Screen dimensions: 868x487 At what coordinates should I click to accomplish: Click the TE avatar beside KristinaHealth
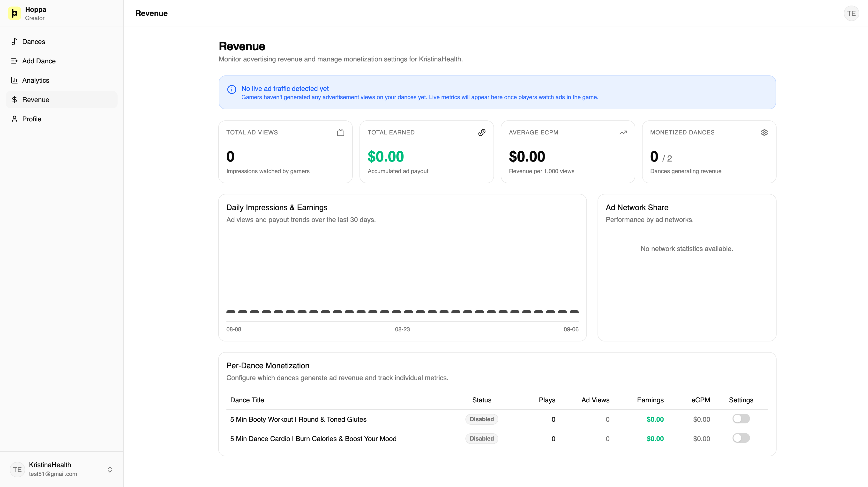click(x=17, y=470)
